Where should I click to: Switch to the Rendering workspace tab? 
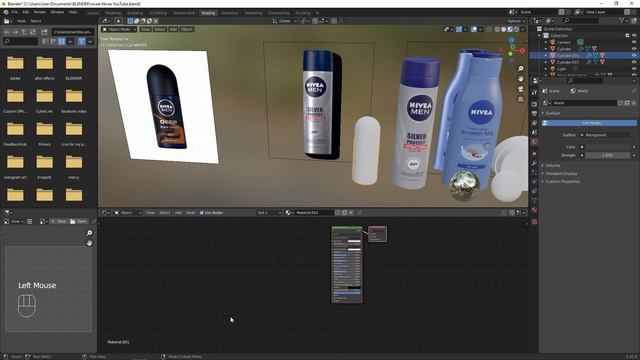(x=253, y=13)
